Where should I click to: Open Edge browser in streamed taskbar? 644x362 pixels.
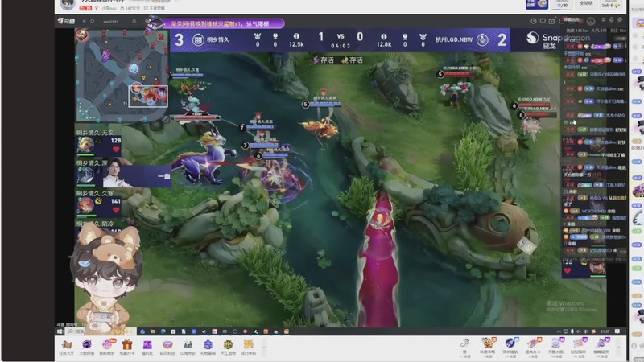[163, 331]
